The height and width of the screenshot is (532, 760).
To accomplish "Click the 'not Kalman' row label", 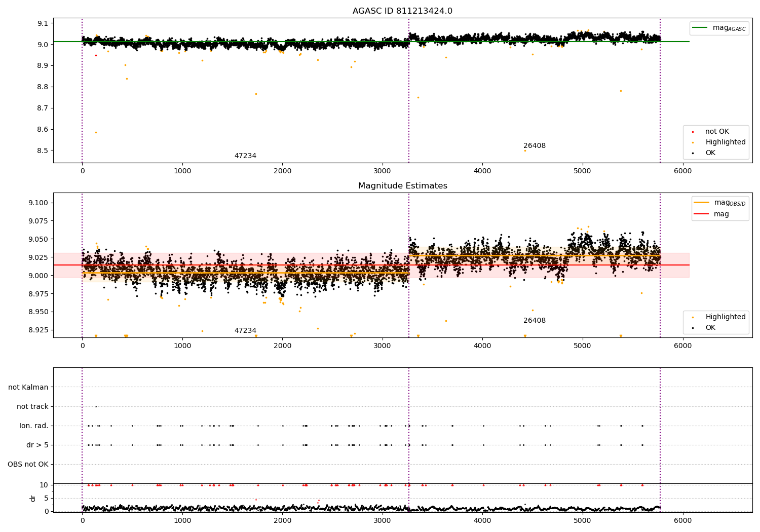I will click(28, 388).
